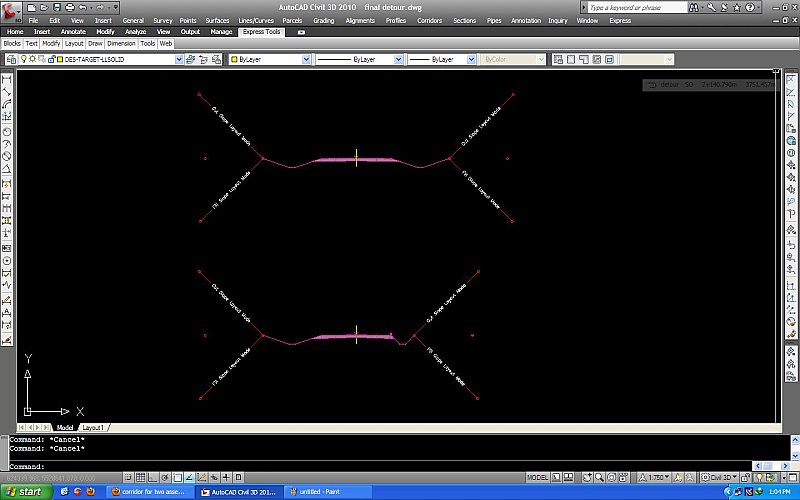This screenshot has width=800, height=500.
Task: Click the Favorites star icon
Action: click(x=737, y=8)
